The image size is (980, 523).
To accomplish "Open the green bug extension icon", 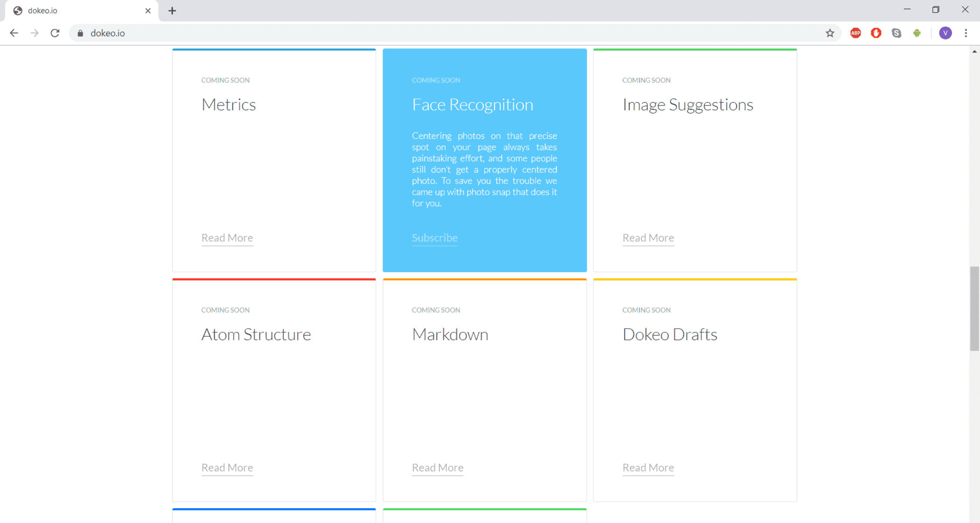I will (x=917, y=33).
